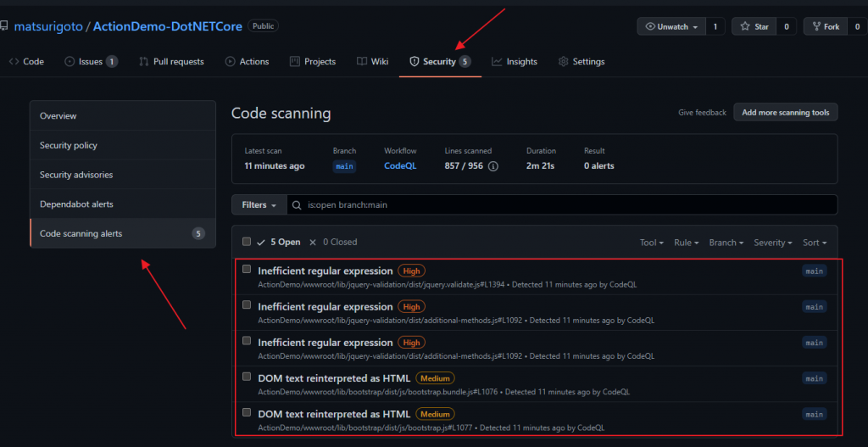Click Medium badge on bootstrap.bundle.js alert
Viewport: 868px width, 447px height.
click(x=435, y=378)
